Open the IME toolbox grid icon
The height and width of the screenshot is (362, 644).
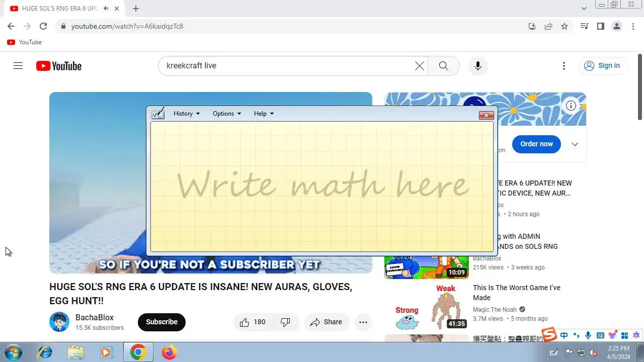[624, 335]
